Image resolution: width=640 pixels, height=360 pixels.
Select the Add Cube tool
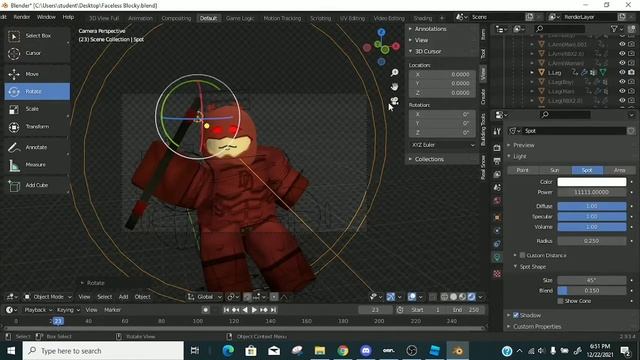37,185
